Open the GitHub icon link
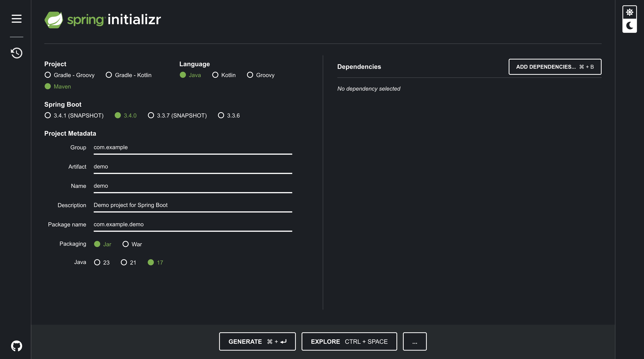Screen dimensions: 644x359 (16, 346)
